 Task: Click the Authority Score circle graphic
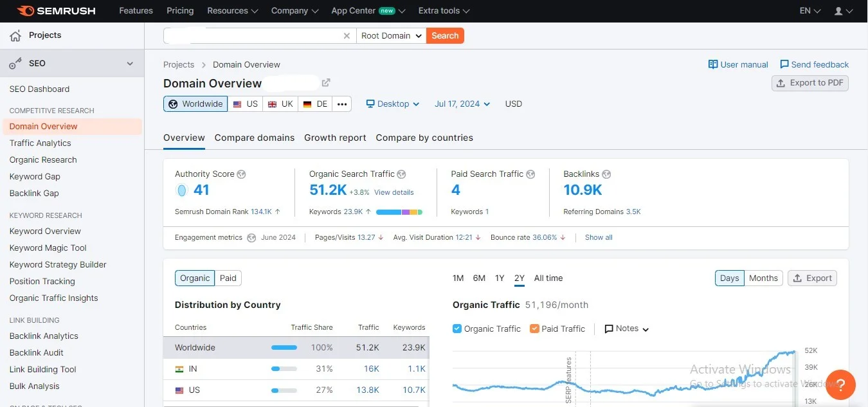point(181,190)
